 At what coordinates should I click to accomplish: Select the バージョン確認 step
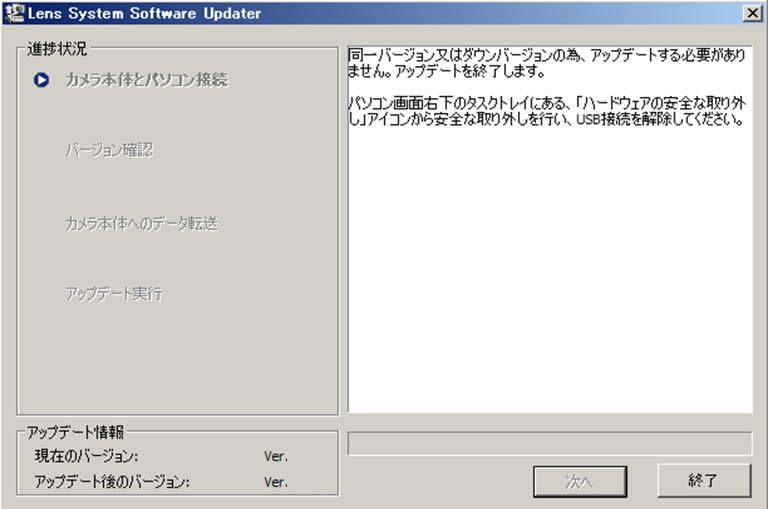click(x=109, y=151)
